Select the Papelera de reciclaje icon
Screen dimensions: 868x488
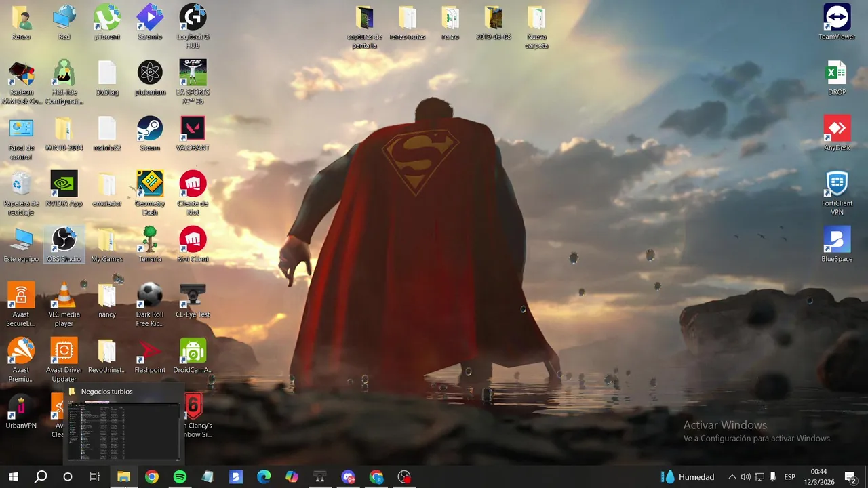tap(21, 194)
